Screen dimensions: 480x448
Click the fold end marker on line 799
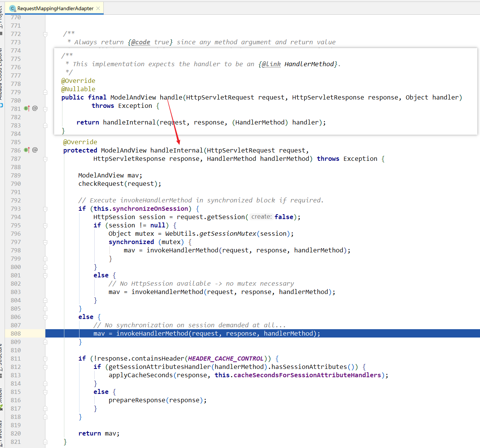[45, 259]
